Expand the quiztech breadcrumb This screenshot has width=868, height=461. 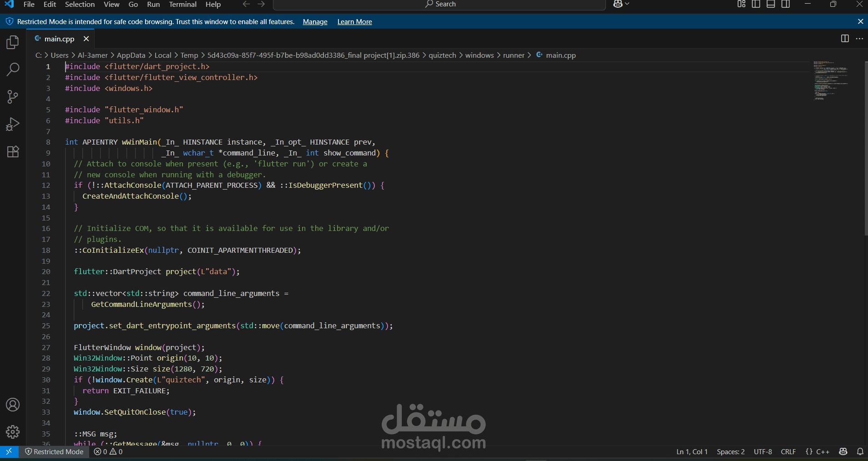click(442, 55)
